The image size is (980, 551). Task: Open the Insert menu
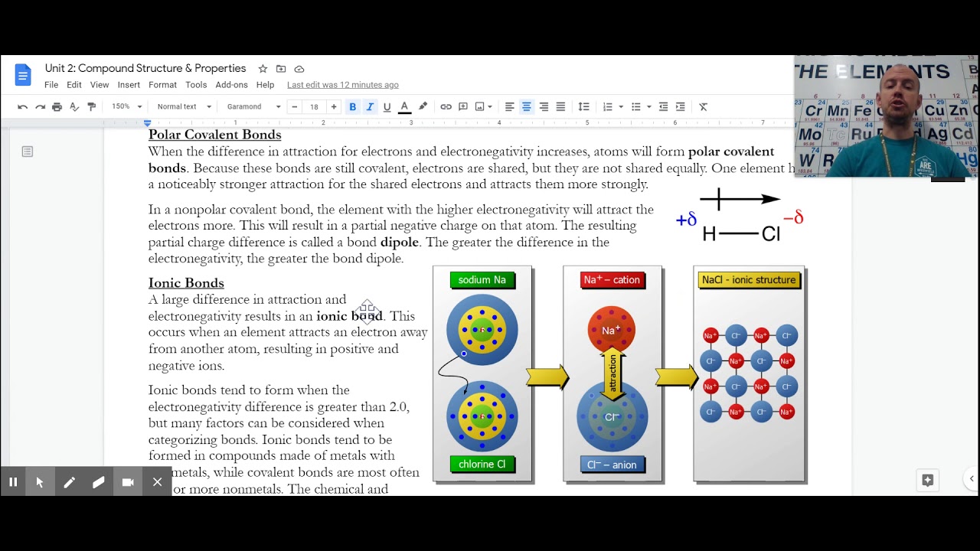(x=129, y=85)
